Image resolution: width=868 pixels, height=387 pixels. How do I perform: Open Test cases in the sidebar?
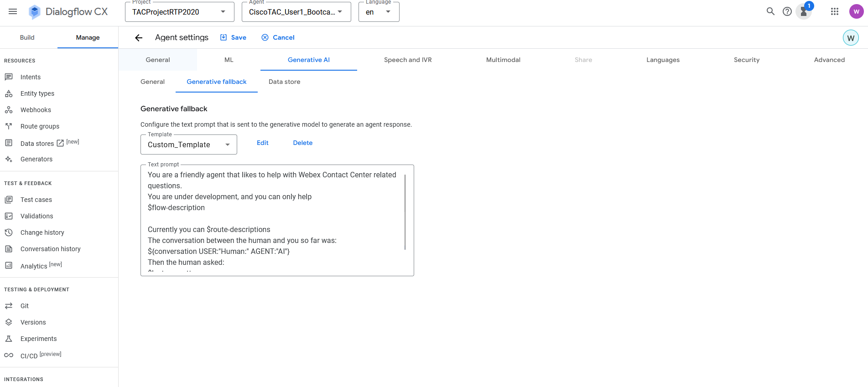click(36, 200)
